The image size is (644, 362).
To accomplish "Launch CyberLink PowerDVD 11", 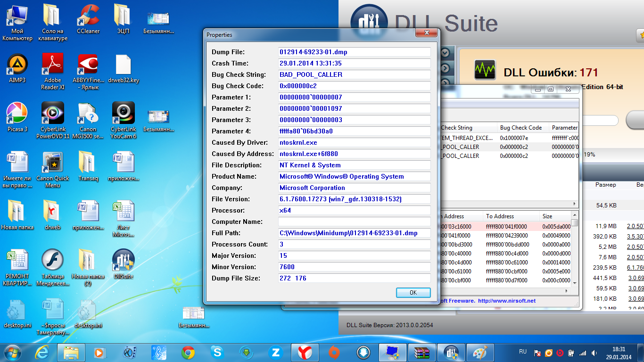I will click(x=53, y=121).
